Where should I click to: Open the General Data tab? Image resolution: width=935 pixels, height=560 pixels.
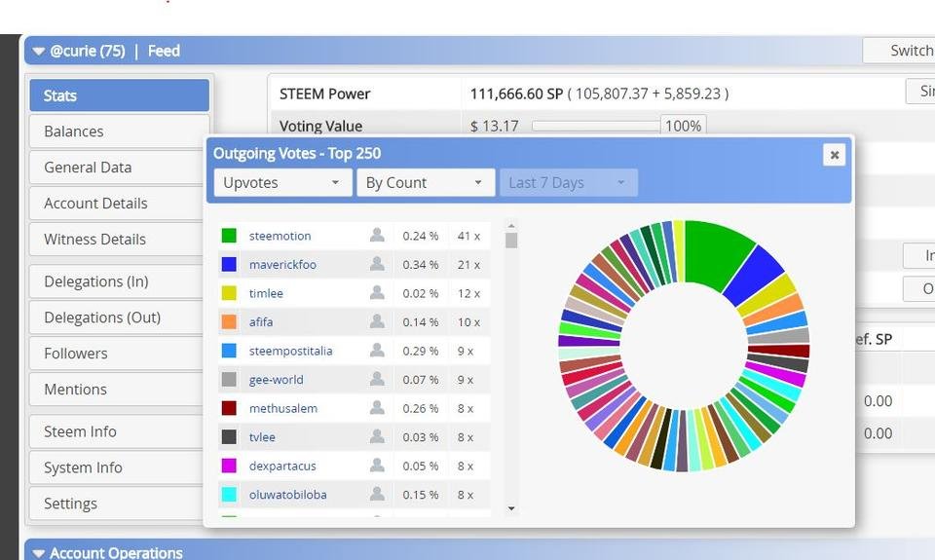[x=119, y=168]
